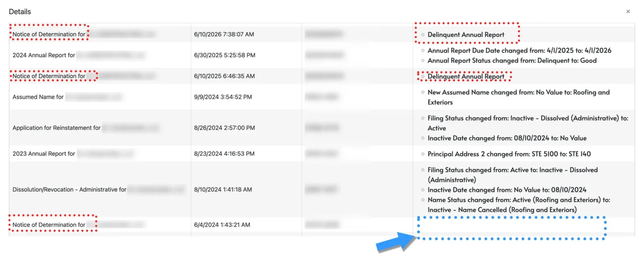Select Delinquent Annual Report in 6/10/2025 row
Viewport: 644px width, 262px height.
tap(466, 76)
